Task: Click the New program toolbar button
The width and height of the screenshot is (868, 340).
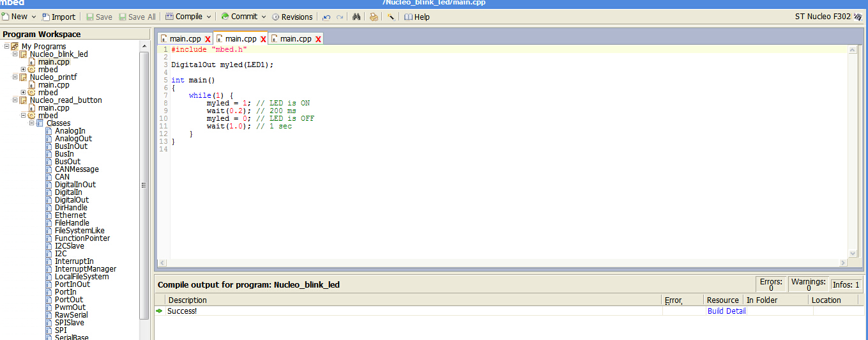Action: (x=15, y=17)
